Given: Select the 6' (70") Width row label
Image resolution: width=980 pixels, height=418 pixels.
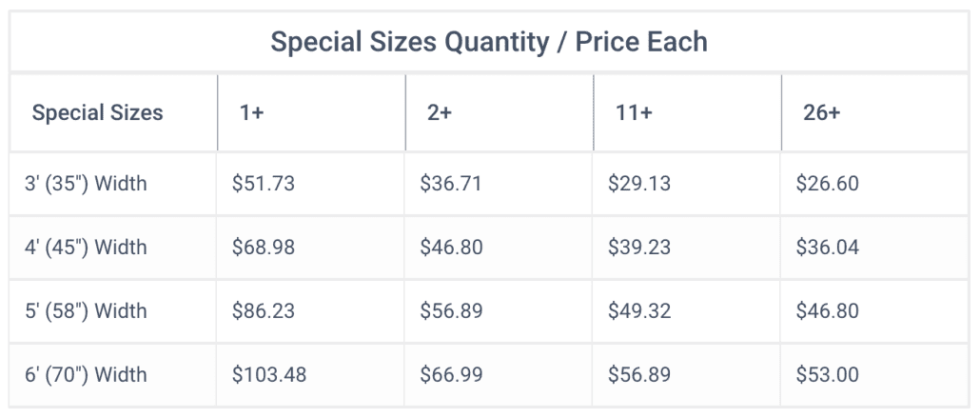Looking at the screenshot, I should [86, 374].
